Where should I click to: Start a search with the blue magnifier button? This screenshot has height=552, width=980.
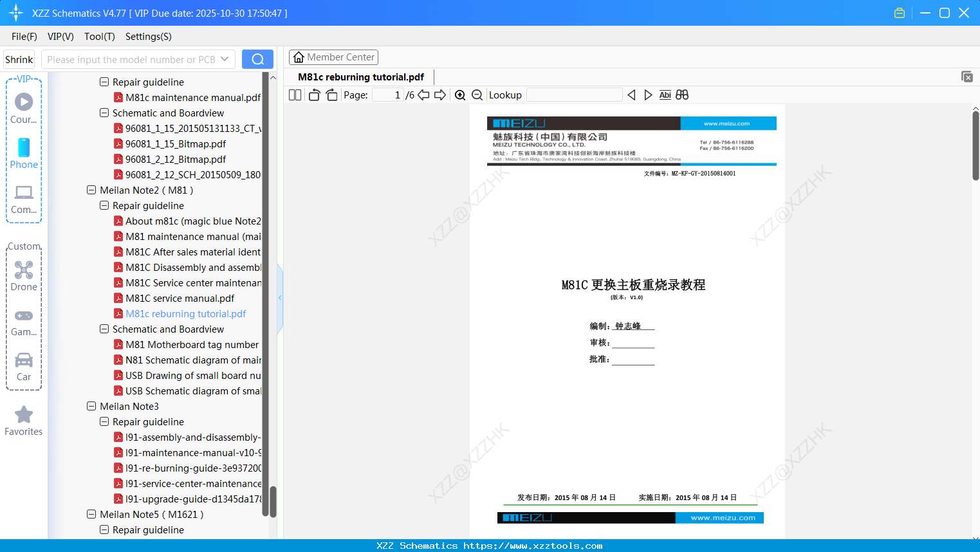[x=257, y=59]
